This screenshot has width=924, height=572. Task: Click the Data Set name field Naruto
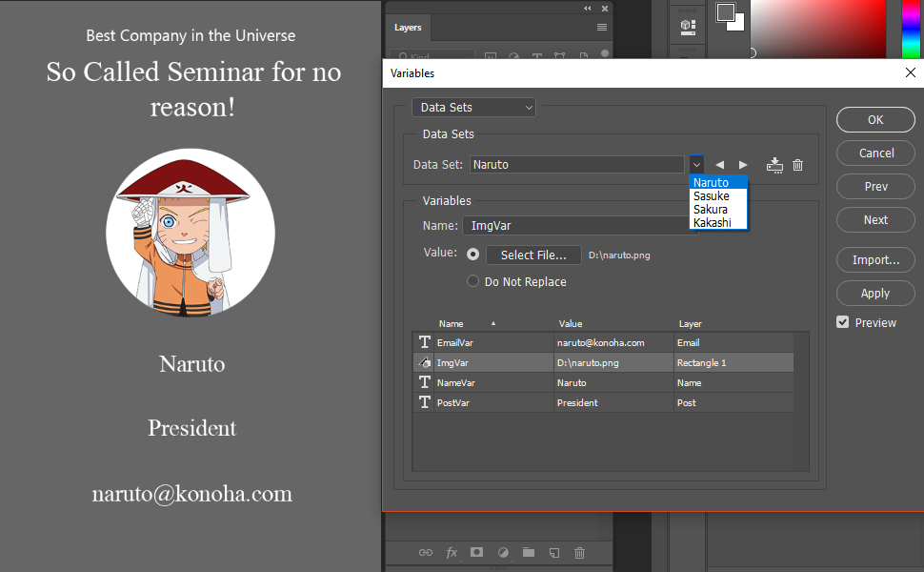[577, 165]
